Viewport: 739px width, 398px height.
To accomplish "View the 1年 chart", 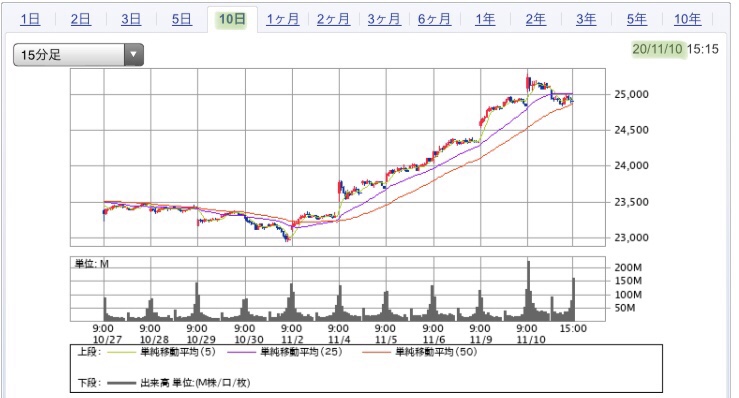I will [x=485, y=19].
